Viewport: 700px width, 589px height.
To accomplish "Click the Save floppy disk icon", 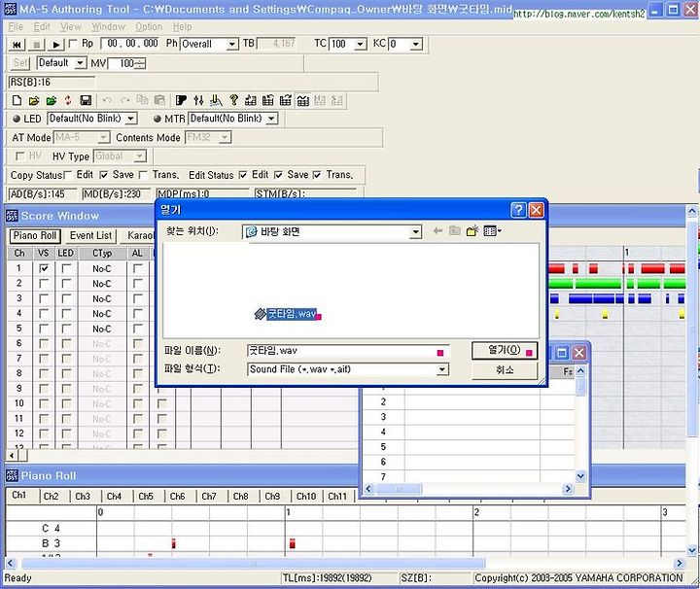I will [x=86, y=101].
